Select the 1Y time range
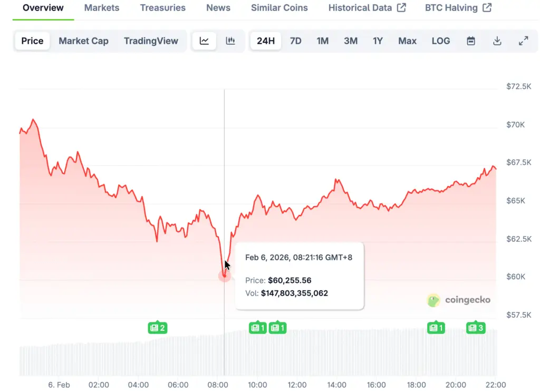Image resolution: width=540 pixels, height=392 pixels. click(378, 41)
